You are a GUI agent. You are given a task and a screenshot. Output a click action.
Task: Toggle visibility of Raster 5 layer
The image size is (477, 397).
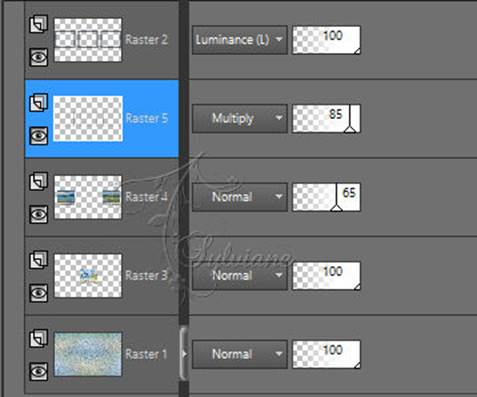pos(39,136)
